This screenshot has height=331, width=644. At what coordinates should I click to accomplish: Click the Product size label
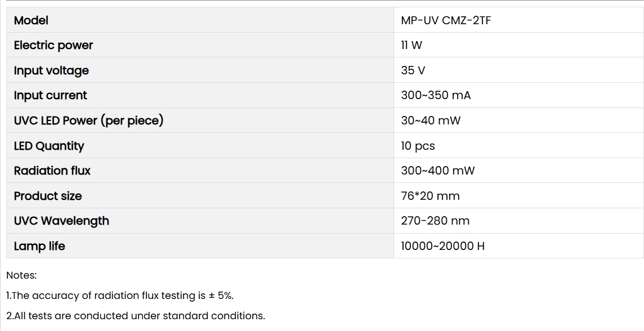click(48, 196)
